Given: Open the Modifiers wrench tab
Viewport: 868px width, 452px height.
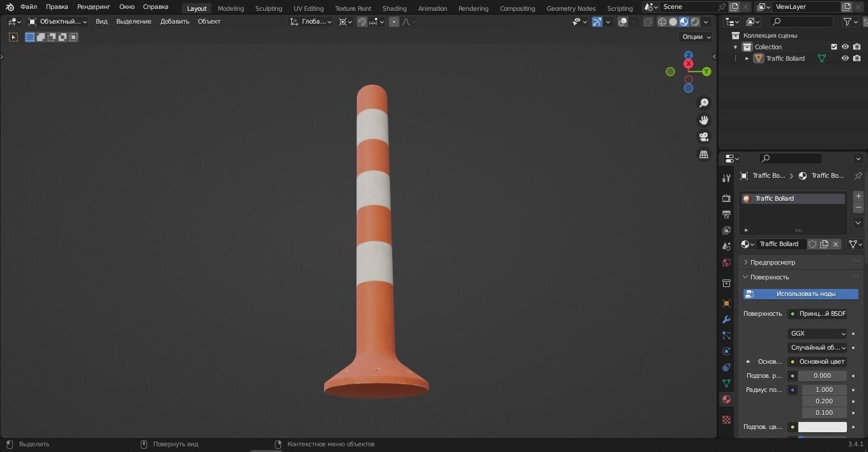Looking at the screenshot, I should [726, 320].
